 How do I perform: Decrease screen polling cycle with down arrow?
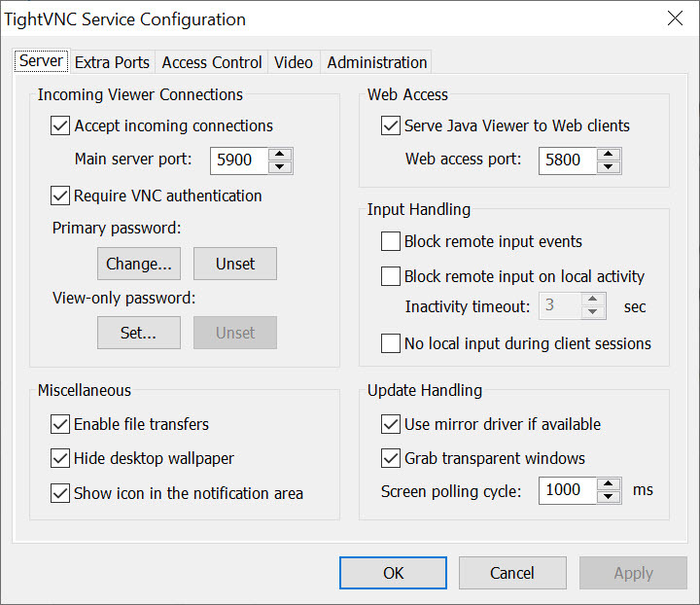[609, 497]
